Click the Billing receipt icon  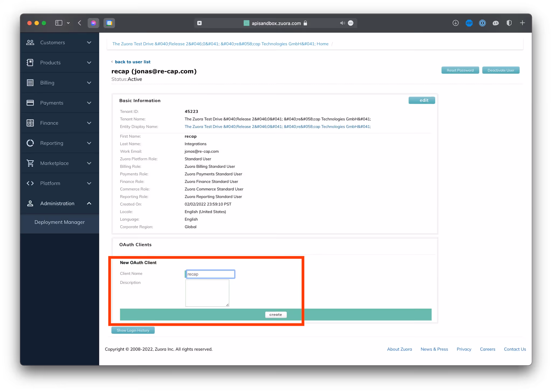tap(30, 83)
